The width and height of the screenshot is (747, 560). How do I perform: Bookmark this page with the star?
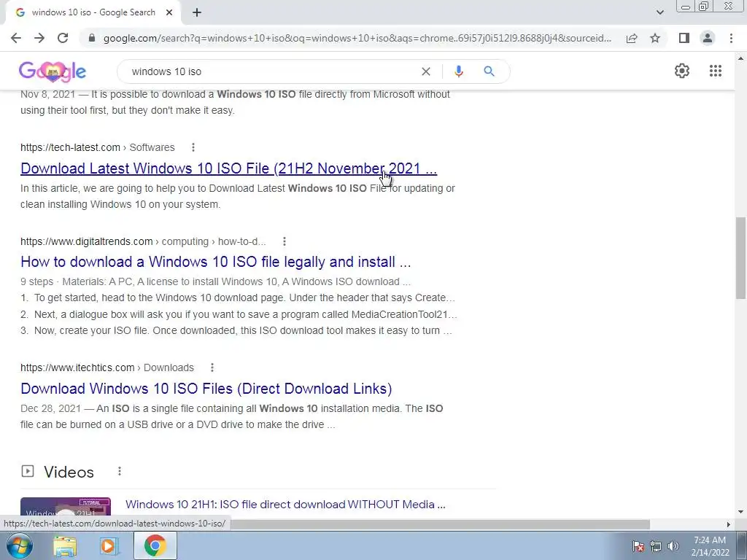[655, 38]
